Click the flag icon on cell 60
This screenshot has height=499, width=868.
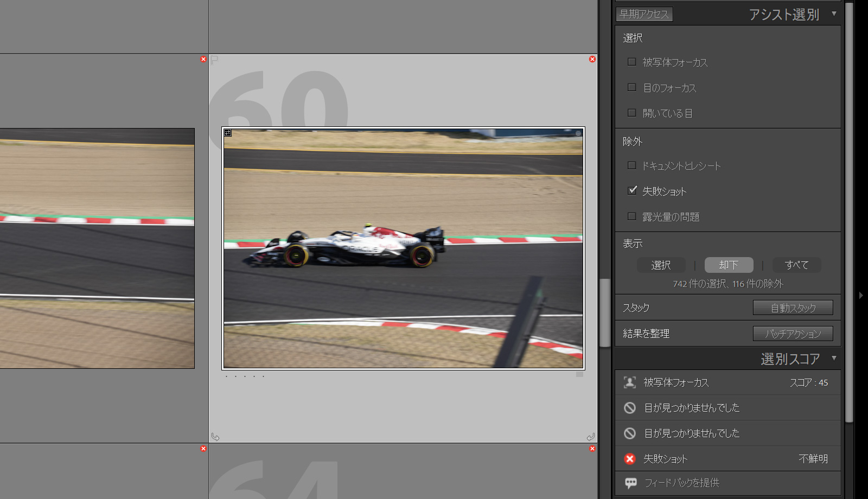(214, 59)
